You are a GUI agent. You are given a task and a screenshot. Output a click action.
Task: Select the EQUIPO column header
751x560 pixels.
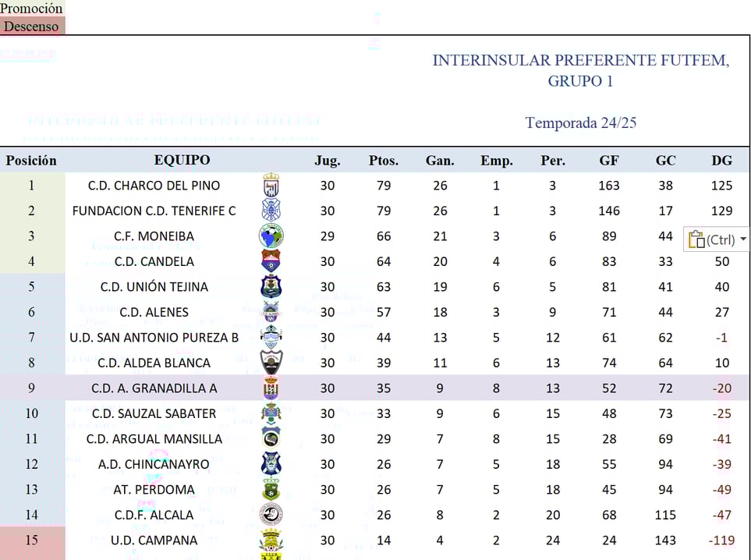pyautogui.click(x=182, y=160)
